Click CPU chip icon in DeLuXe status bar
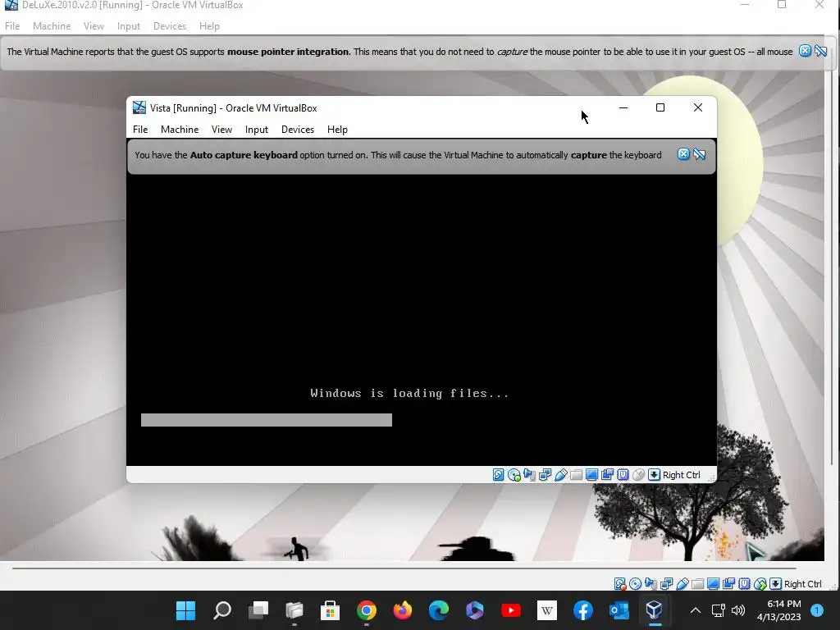Screen dimensions: 840x630 click(744, 584)
